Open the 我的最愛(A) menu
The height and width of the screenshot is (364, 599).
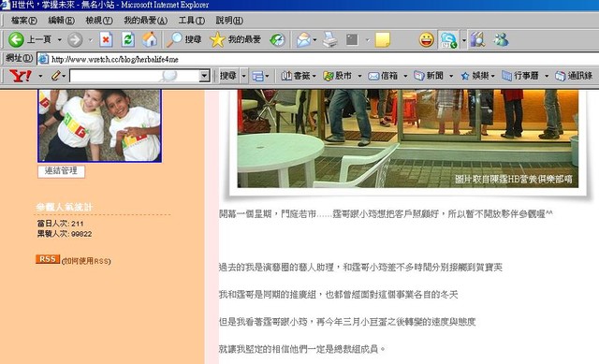click(146, 21)
